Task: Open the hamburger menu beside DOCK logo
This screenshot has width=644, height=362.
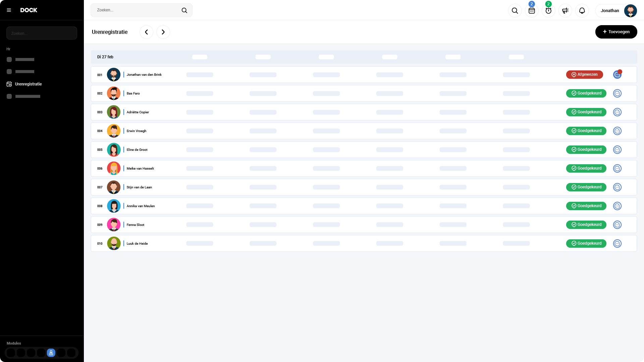Action: pos(9,10)
